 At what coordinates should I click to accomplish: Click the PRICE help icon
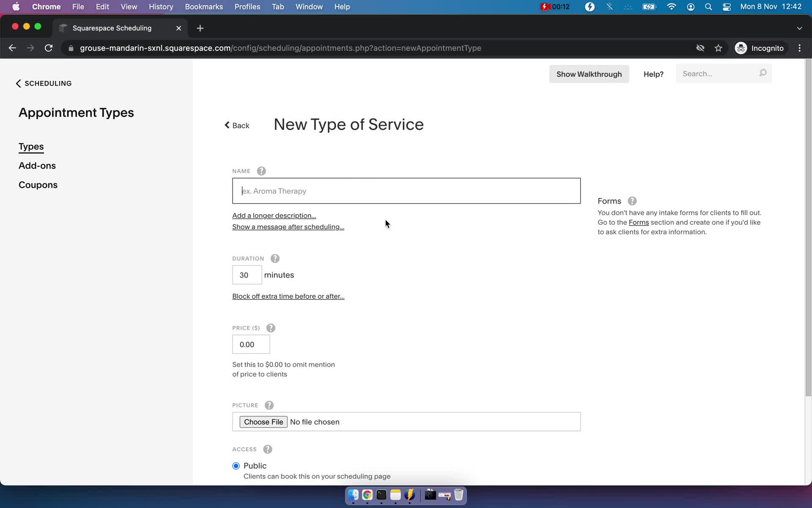pyautogui.click(x=270, y=327)
